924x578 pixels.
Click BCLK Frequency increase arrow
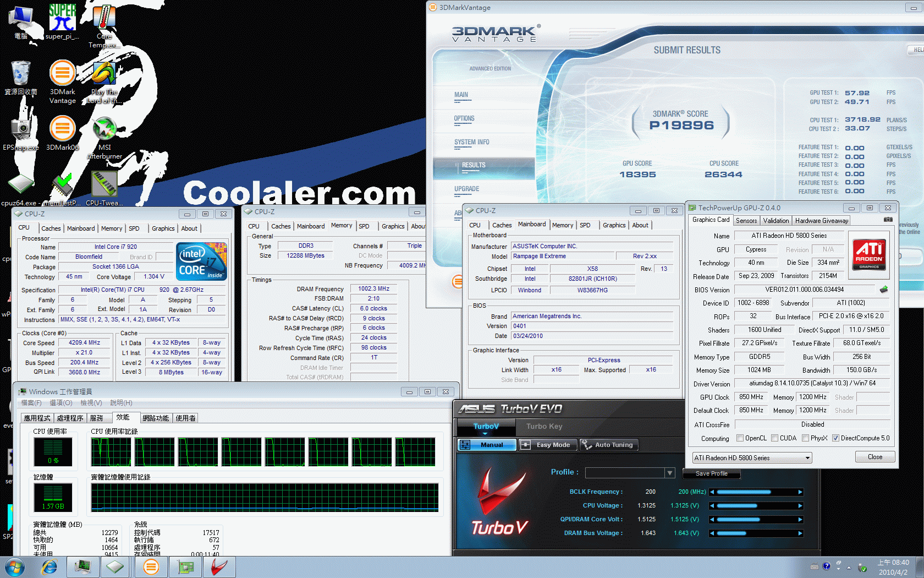click(800, 492)
